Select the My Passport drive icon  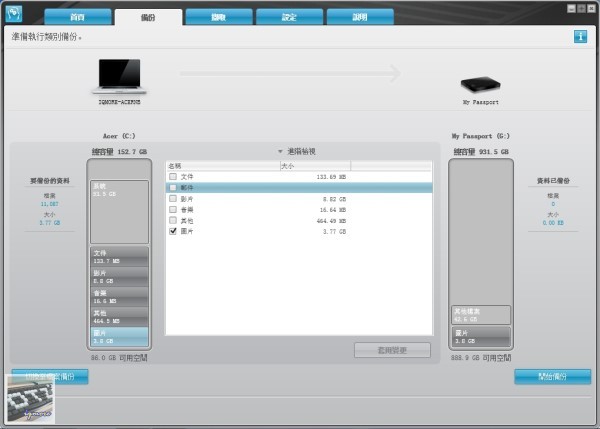point(481,85)
